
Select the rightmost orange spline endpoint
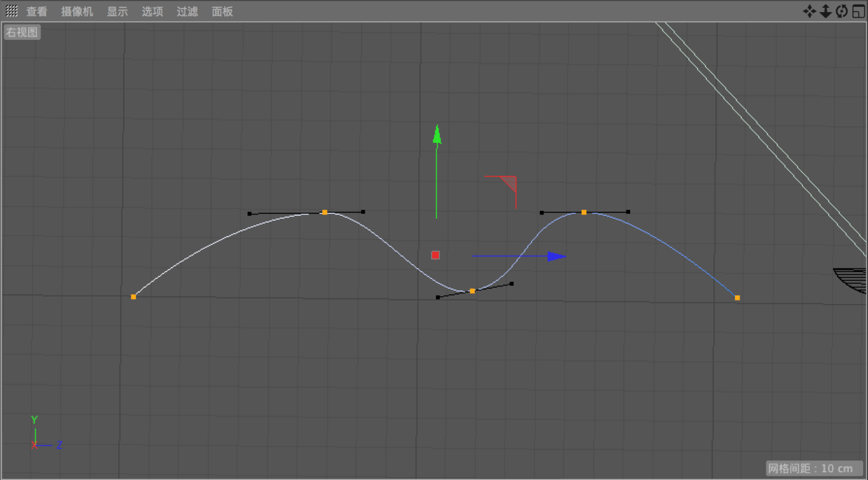[737, 298]
